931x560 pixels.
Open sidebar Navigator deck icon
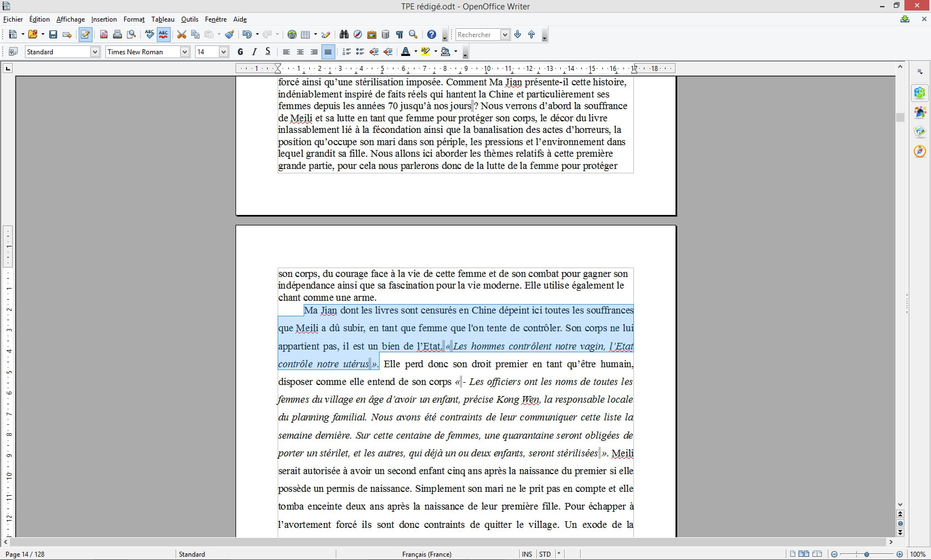point(920,151)
